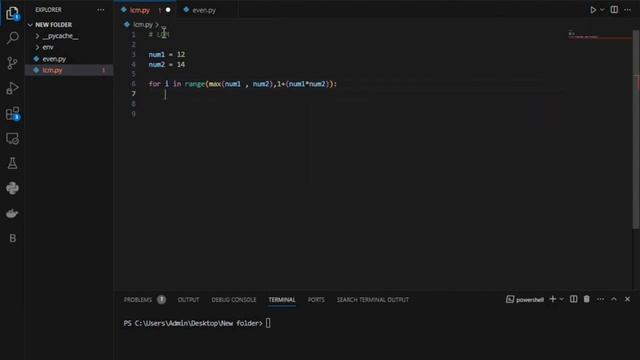This screenshot has width=640, height=360.
Task: Open Remote Explorer icon in activity bar
Action: coord(12,138)
